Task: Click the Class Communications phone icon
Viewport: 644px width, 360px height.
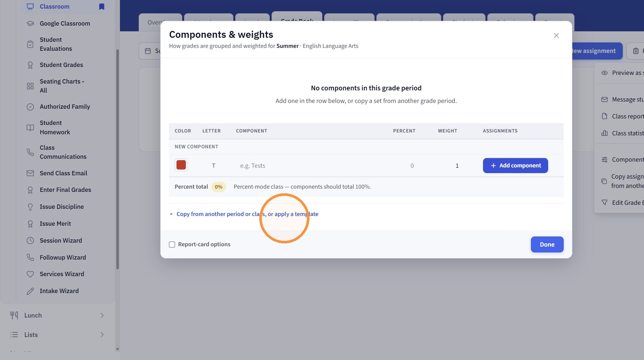Action: (30, 152)
